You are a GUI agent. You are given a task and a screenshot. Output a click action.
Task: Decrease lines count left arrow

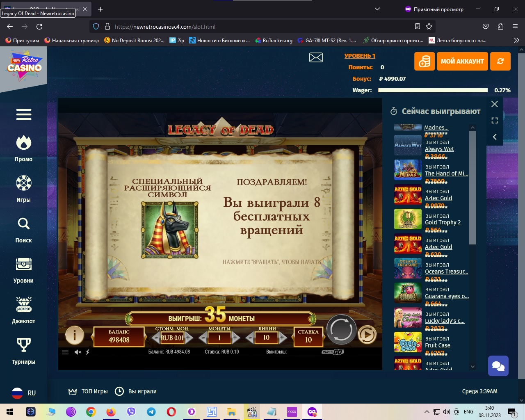pyautogui.click(x=250, y=338)
